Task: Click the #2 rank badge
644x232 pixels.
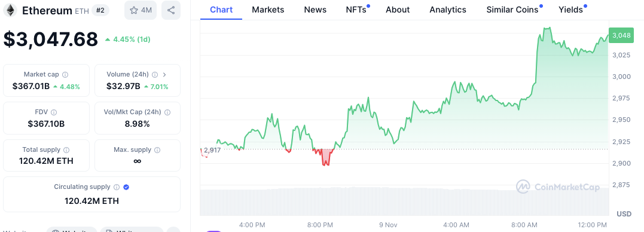Action: point(100,10)
